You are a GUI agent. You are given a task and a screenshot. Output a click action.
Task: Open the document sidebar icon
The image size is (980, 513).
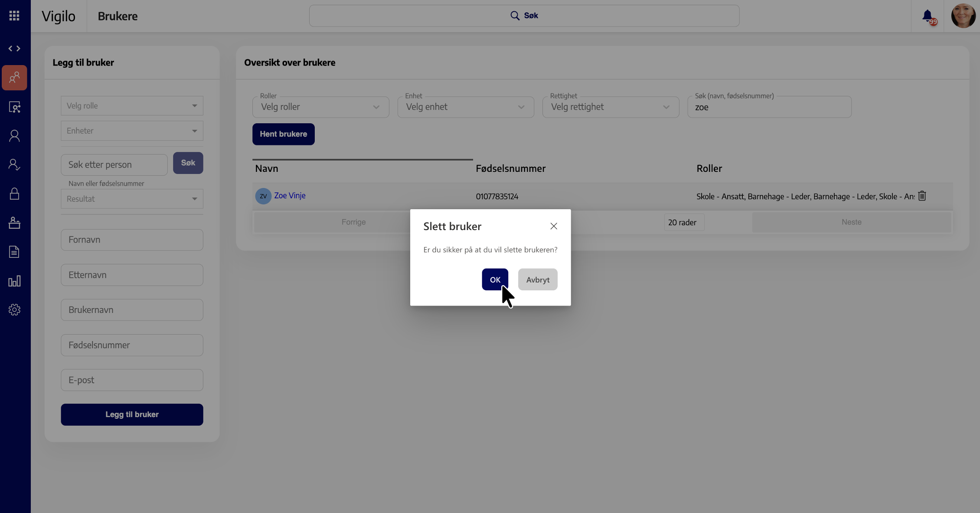[x=14, y=252]
